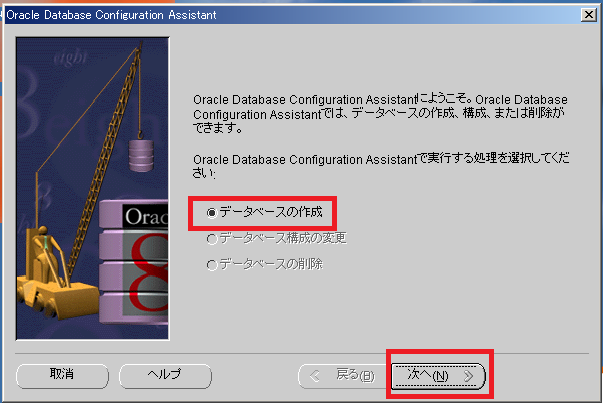Click the 'Oracle Database Configuration Assistantにようこそ' welcome text
This screenshot has height=403, width=603.
click(380, 113)
